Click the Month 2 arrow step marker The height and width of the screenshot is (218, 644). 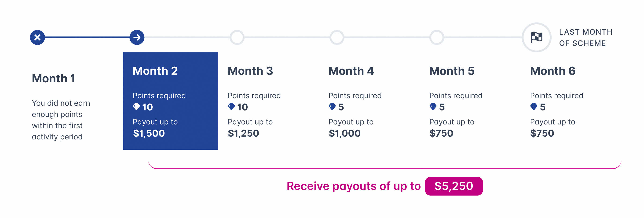tap(137, 37)
